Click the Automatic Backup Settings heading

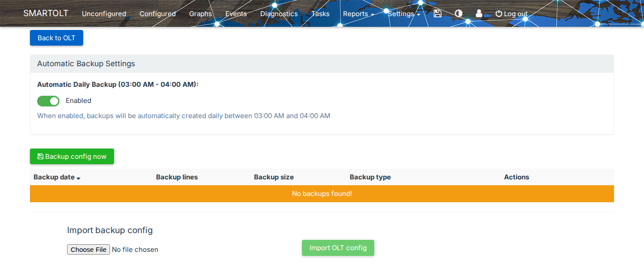pos(86,64)
